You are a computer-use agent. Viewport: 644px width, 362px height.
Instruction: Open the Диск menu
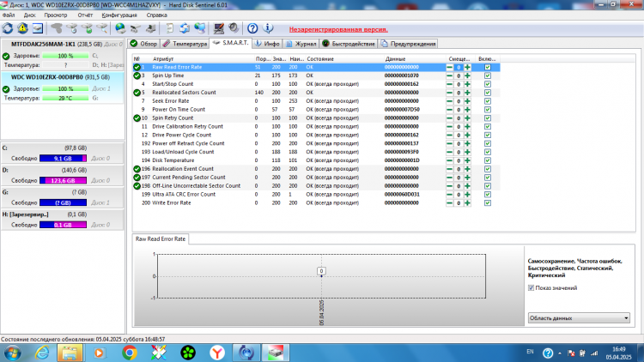coord(29,15)
